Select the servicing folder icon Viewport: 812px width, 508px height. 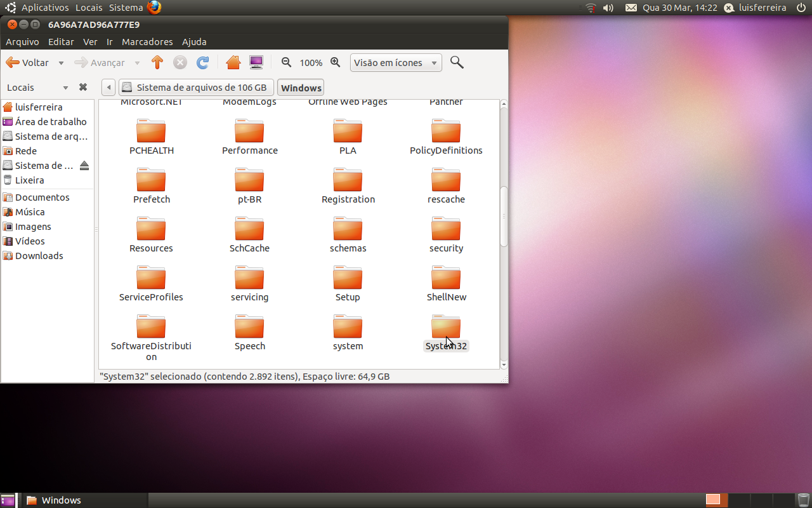tap(249, 277)
